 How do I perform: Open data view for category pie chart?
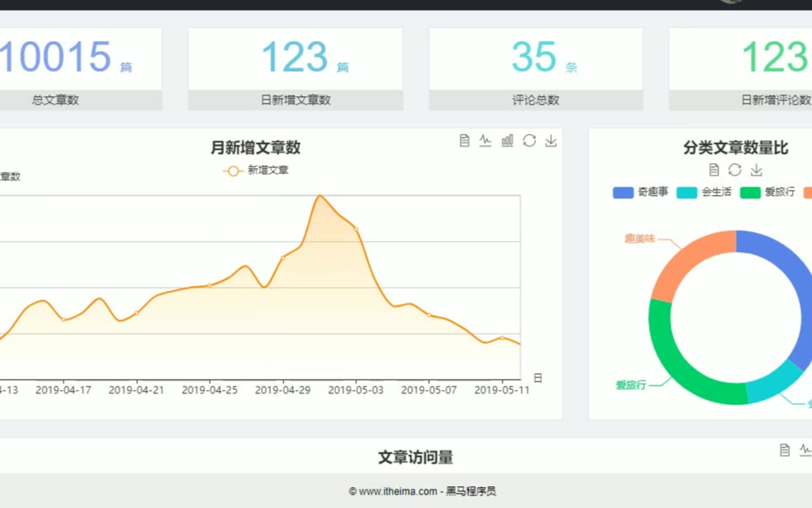pos(713,170)
